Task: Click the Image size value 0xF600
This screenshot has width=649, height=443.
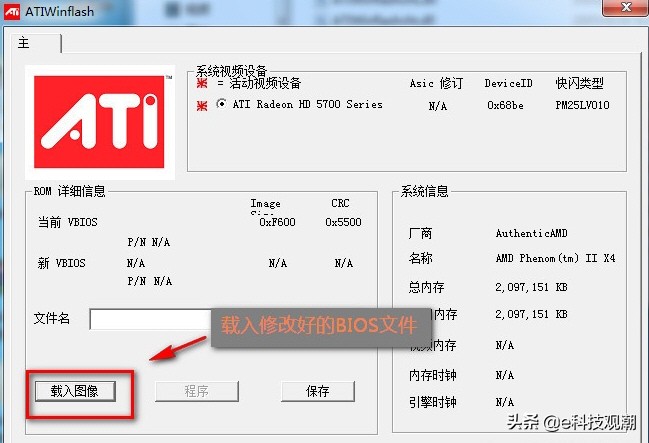Action: point(277,222)
